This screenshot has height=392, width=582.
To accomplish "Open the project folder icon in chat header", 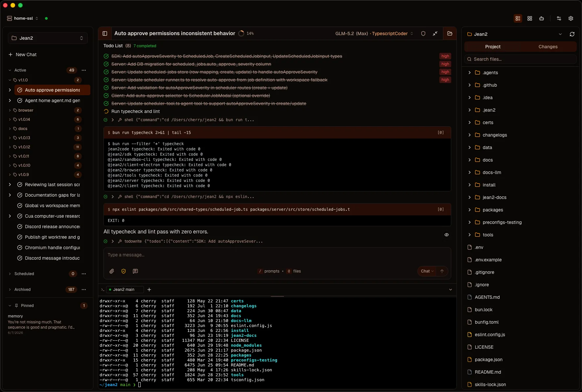I will [450, 33].
